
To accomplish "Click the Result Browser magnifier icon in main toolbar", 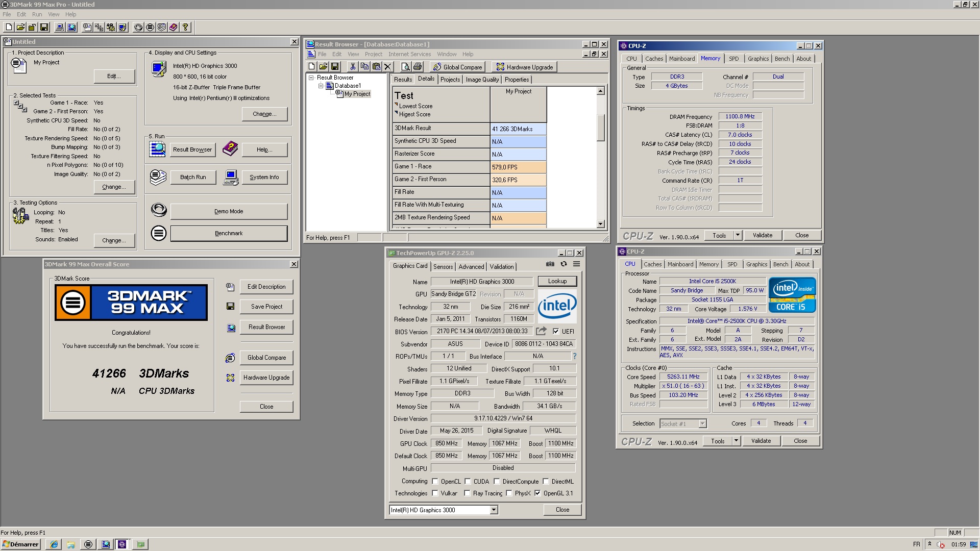I will pyautogui.click(x=71, y=27).
